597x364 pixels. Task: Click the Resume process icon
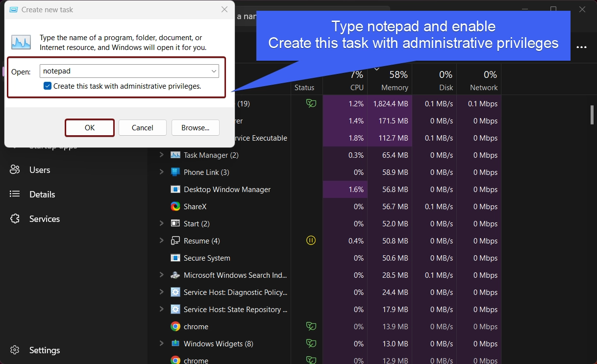click(x=175, y=241)
